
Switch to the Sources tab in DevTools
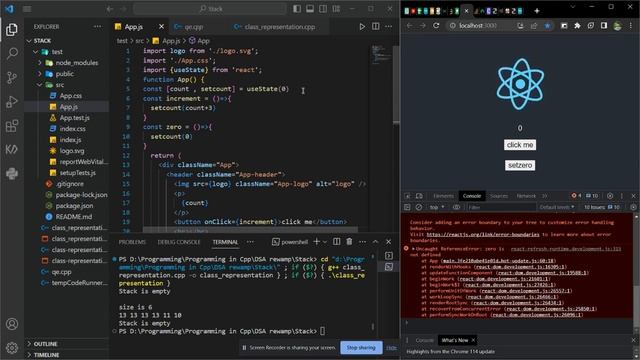click(x=499, y=196)
